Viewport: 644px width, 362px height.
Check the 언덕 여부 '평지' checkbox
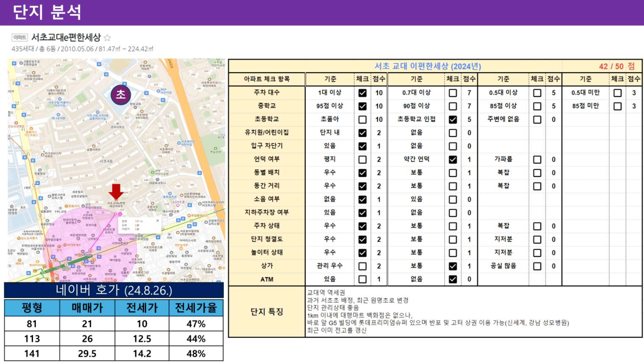[362, 160]
